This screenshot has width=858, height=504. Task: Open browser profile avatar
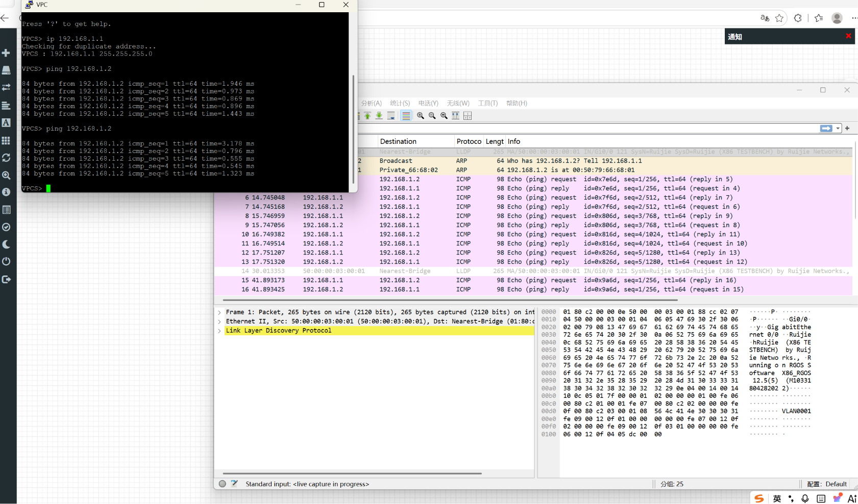point(837,18)
